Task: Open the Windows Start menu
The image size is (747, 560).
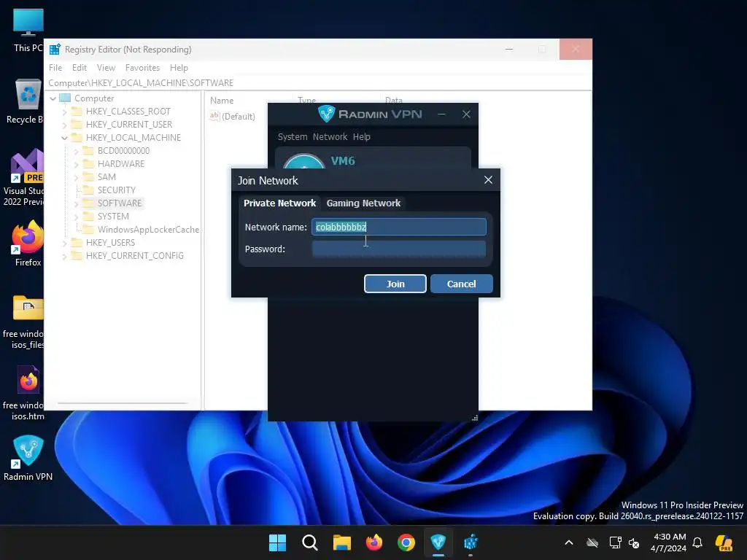Action: click(277, 542)
